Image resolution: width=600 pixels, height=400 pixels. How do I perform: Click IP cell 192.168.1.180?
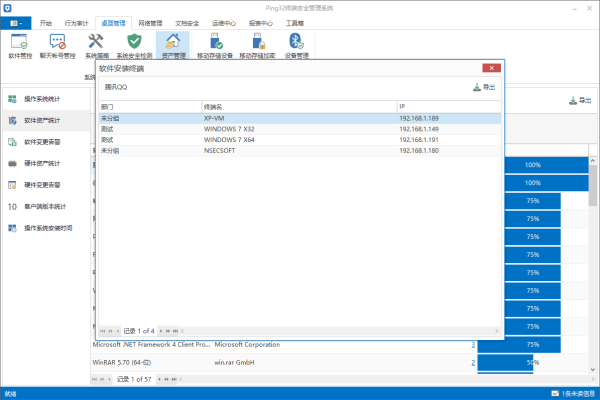point(419,151)
